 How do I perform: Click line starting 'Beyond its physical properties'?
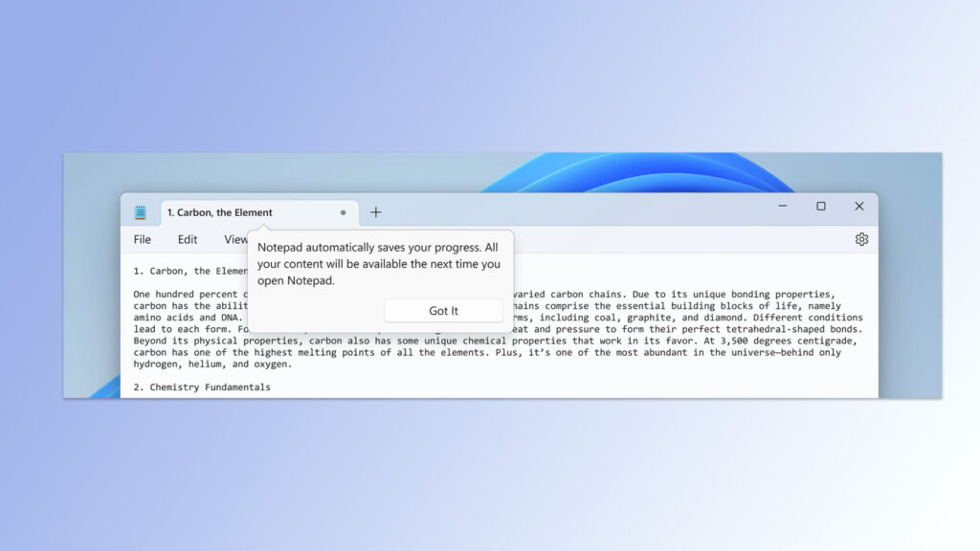[495, 341]
